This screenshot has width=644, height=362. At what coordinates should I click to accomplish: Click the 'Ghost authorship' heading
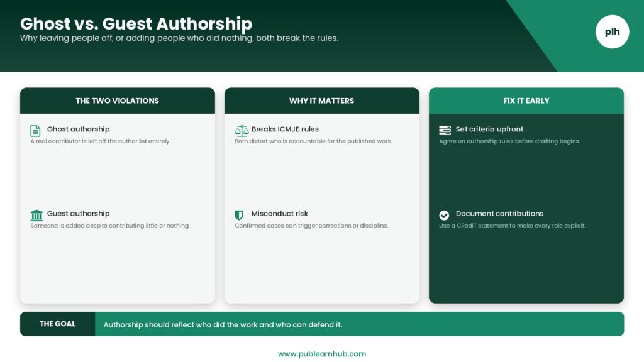click(79, 129)
